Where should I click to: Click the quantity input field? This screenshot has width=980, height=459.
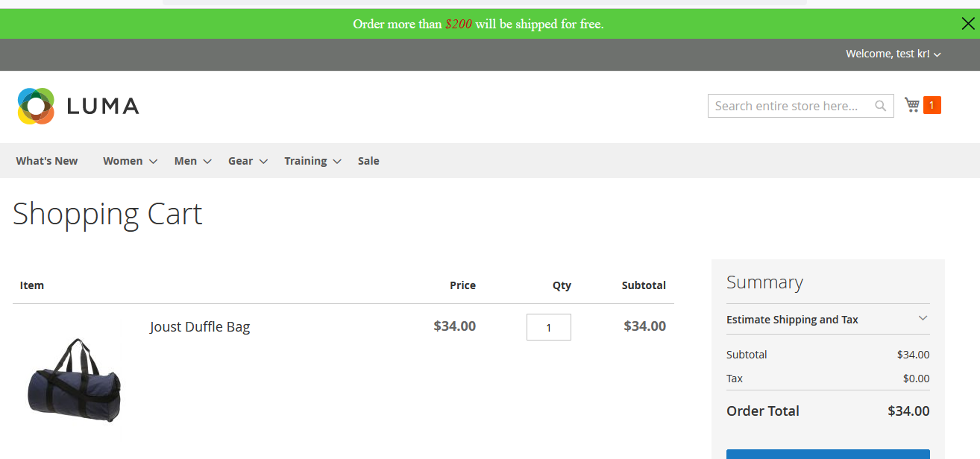pos(548,327)
